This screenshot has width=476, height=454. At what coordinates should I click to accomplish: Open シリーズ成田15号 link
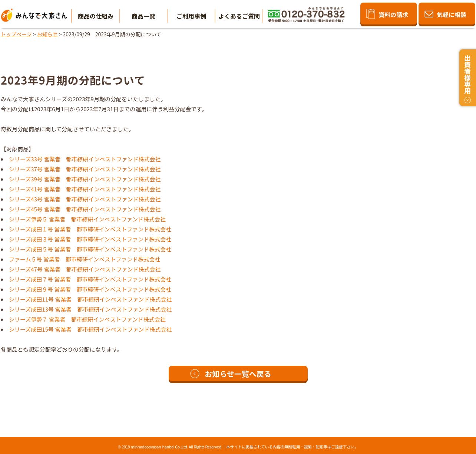point(90,329)
